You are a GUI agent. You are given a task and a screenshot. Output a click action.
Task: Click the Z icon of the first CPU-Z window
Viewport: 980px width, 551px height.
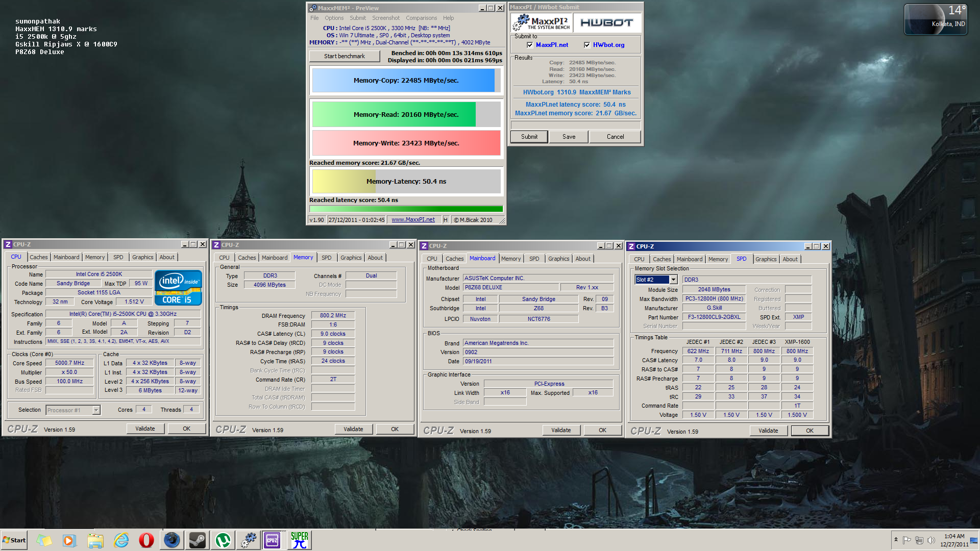(x=8, y=244)
